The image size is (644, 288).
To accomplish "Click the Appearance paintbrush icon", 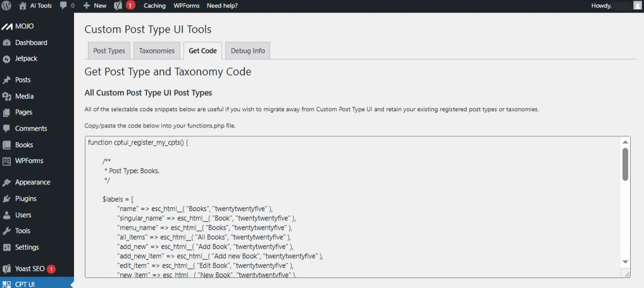I will pos(7,183).
